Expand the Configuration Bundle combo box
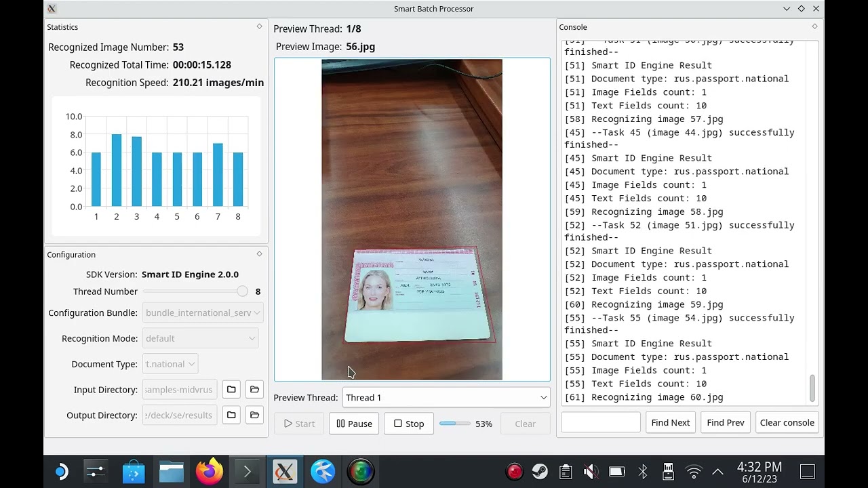The height and width of the screenshot is (488, 868). click(202, 313)
